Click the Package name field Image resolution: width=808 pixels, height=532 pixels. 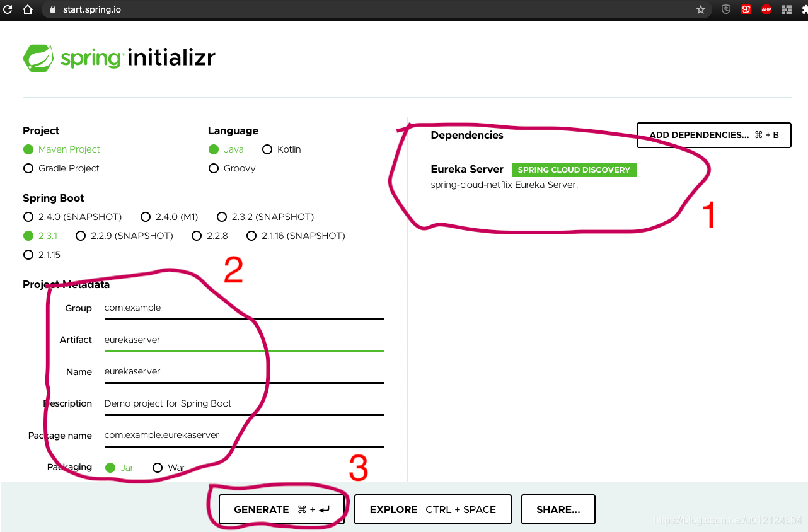click(x=243, y=435)
